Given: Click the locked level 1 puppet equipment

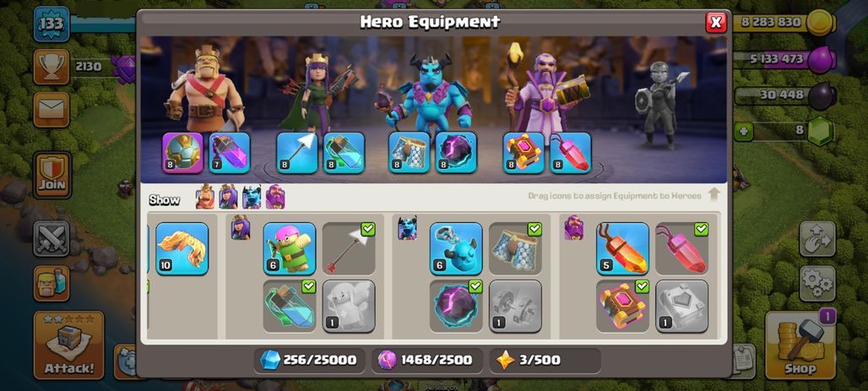Looking at the screenshot, I should click(x=349, y=307).
